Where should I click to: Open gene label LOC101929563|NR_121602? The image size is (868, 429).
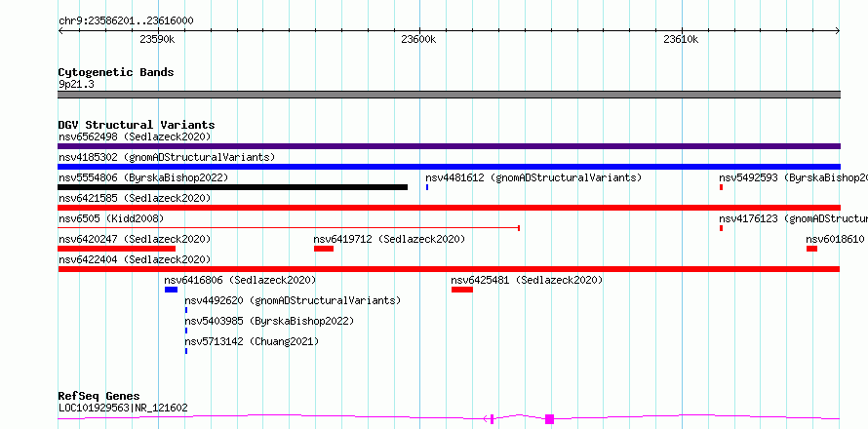point(123,408)
